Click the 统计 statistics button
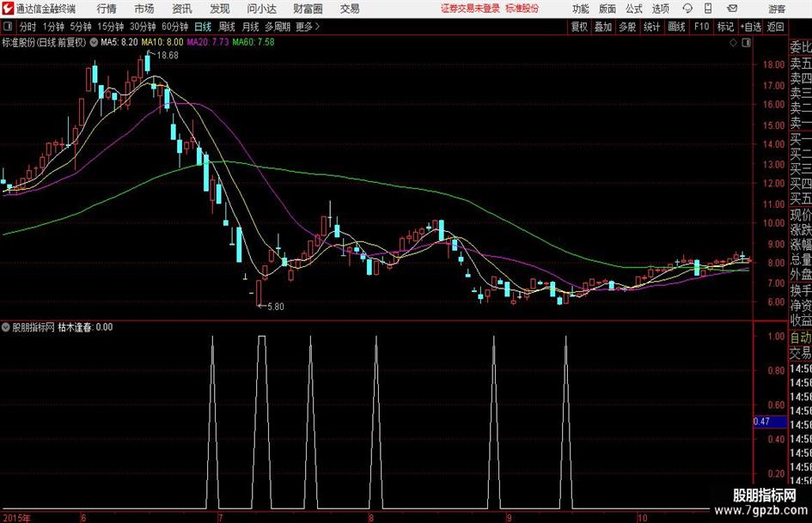The height and width of the screenshot is (523, 812). coord(651,27)
